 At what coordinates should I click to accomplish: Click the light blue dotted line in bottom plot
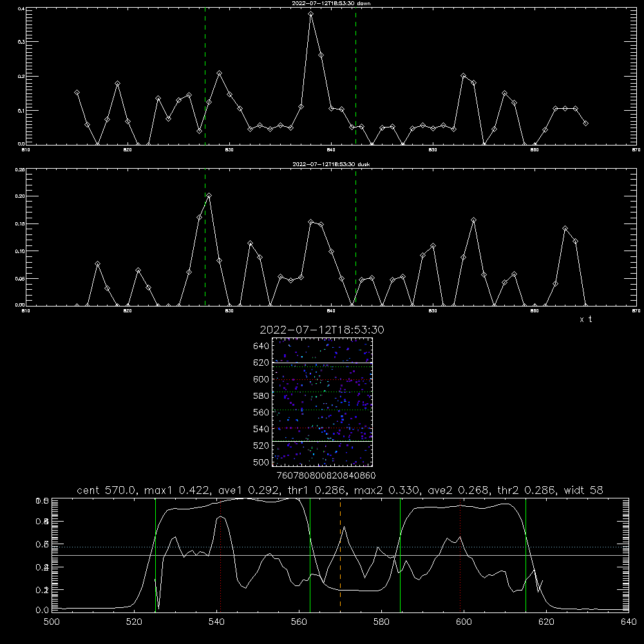pos(340,547)
